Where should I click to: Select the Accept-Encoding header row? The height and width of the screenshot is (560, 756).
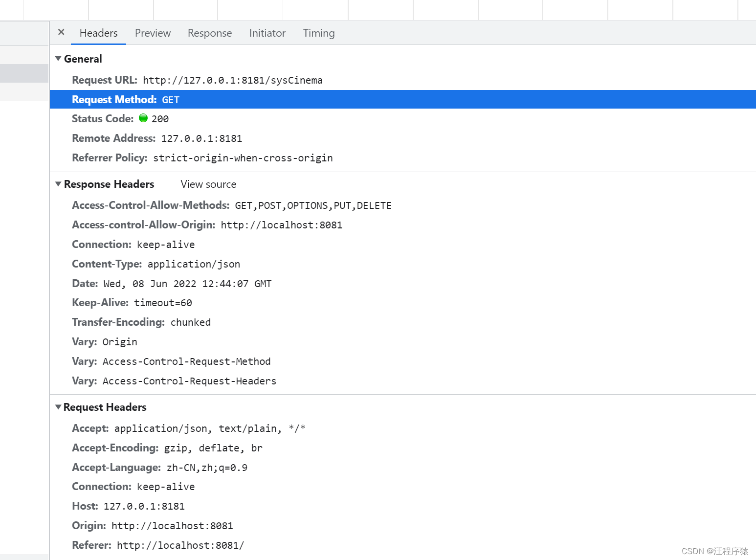[x=403, y=448]
